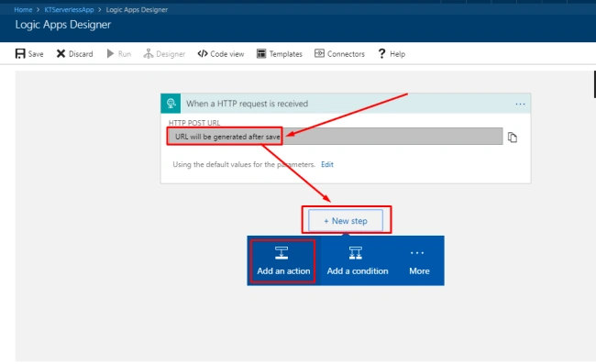Click Logic Apps Designer breadcrumb
The width and height of the screenshot is (596, 364).
137,9
